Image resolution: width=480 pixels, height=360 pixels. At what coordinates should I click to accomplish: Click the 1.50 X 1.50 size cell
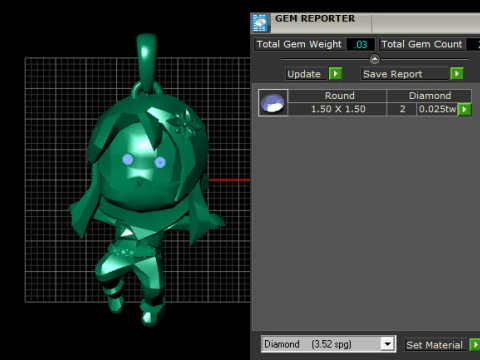point(337,109)
